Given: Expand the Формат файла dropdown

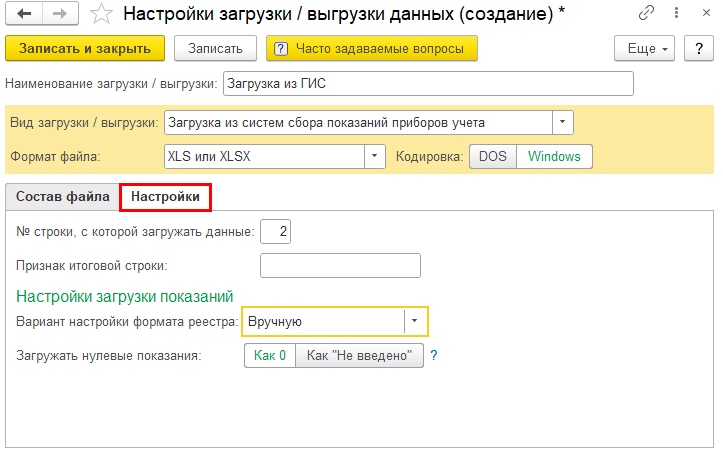Looking at the screenshot, I should coord(374,156).
